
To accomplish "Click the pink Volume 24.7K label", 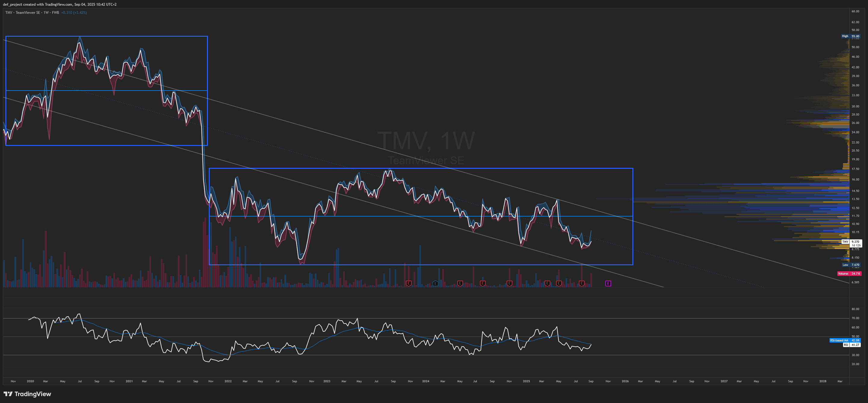I will click(x=849, y=274).
